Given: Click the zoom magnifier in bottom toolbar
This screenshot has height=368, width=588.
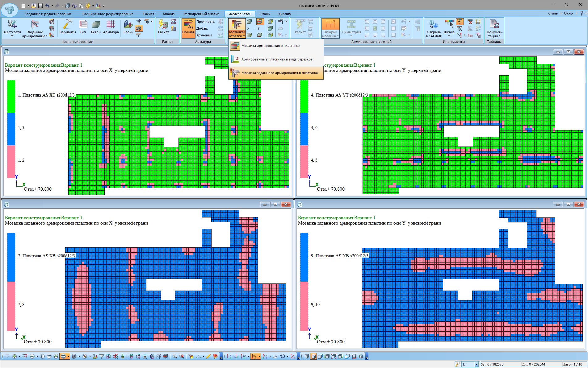Looking at the screenshot, I should click(x=175, y=356).
